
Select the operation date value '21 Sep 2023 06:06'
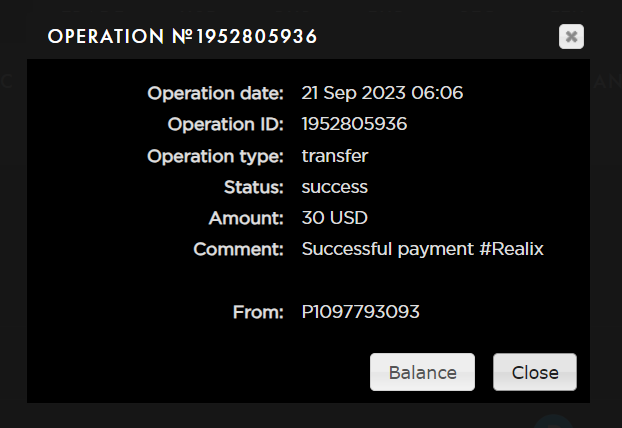click(x=382, y=93)
